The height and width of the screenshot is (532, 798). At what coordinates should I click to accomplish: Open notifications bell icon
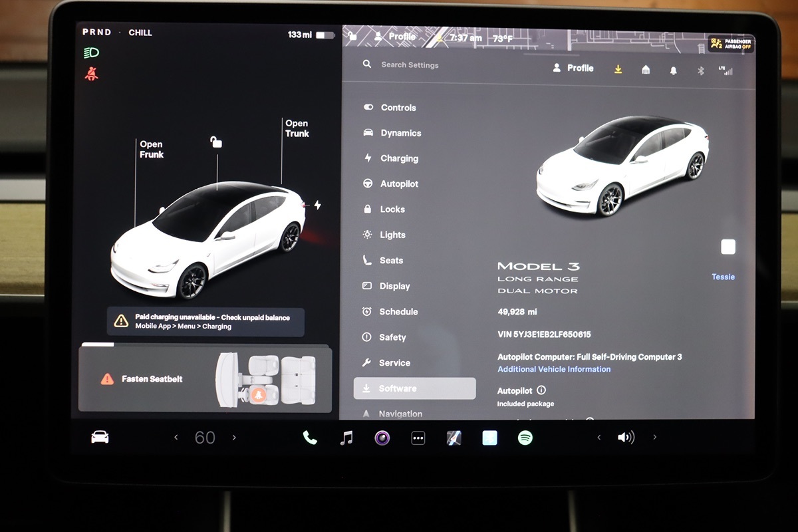pos(673,70)
